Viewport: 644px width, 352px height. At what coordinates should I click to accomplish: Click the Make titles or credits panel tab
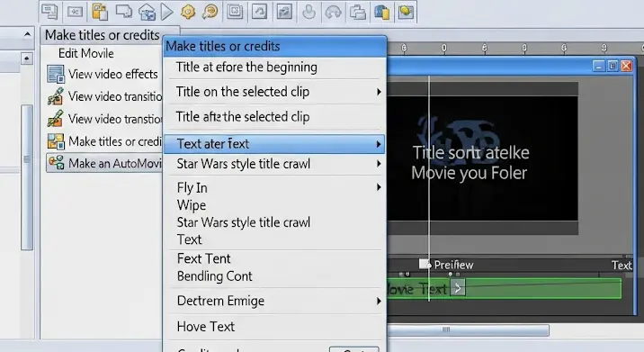[110, 35]
